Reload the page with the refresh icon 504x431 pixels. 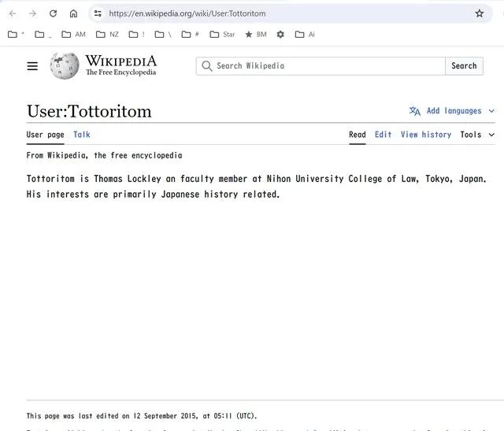pos(53,13)
